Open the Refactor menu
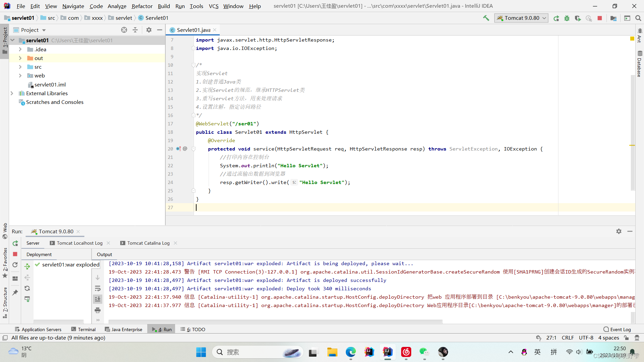The width and height of the screenshot is (644, 362). point(142,6)
